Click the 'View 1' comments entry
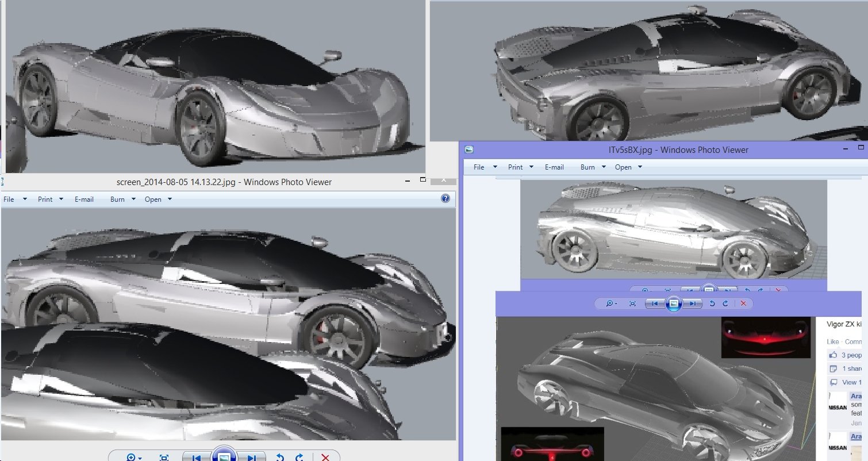Screen dimensions: 868x461 [846, 382]
